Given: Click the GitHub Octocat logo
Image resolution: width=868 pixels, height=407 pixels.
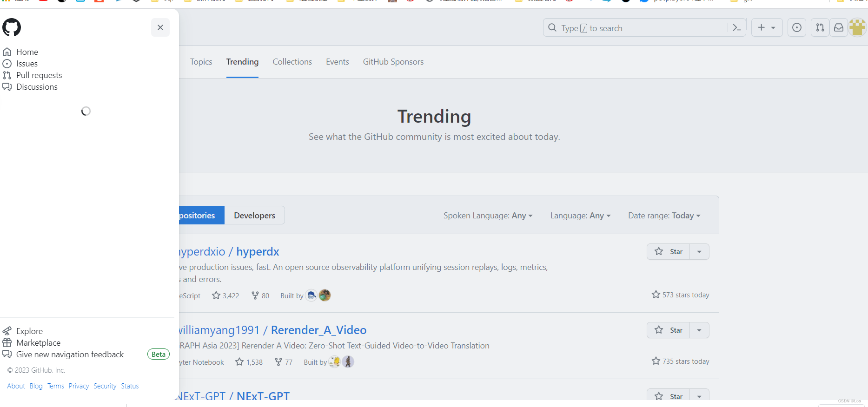Looking at the screenshot, I should pyautogui.click(x=12, y=27).
